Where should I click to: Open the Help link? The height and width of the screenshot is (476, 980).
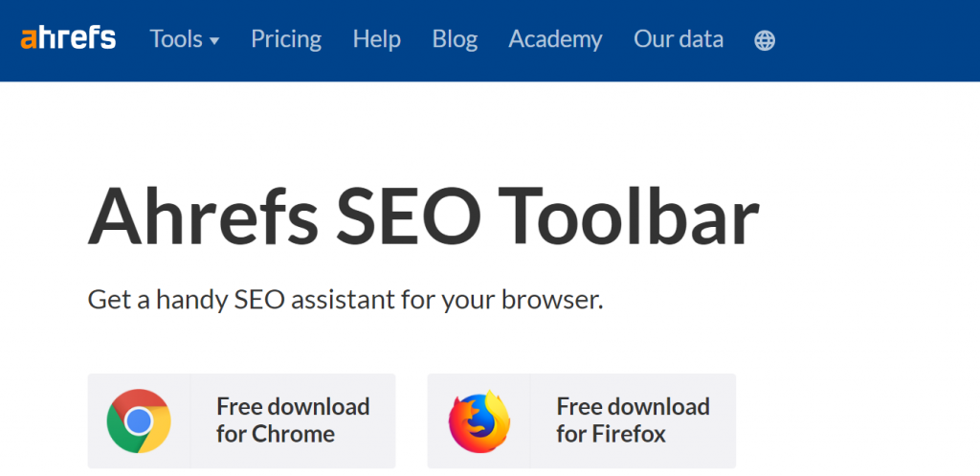click(x=377, y=39)
